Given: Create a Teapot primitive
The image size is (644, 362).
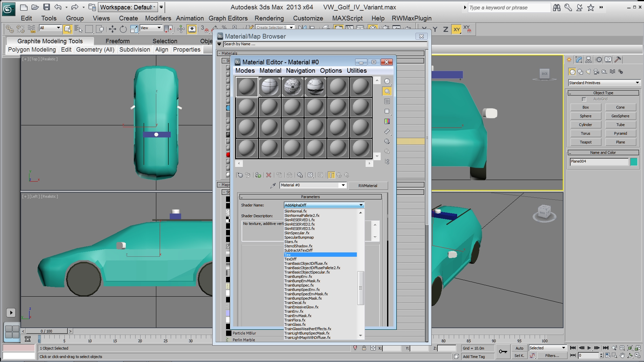Looking at the screenshot, I should [x=586, y=142].
